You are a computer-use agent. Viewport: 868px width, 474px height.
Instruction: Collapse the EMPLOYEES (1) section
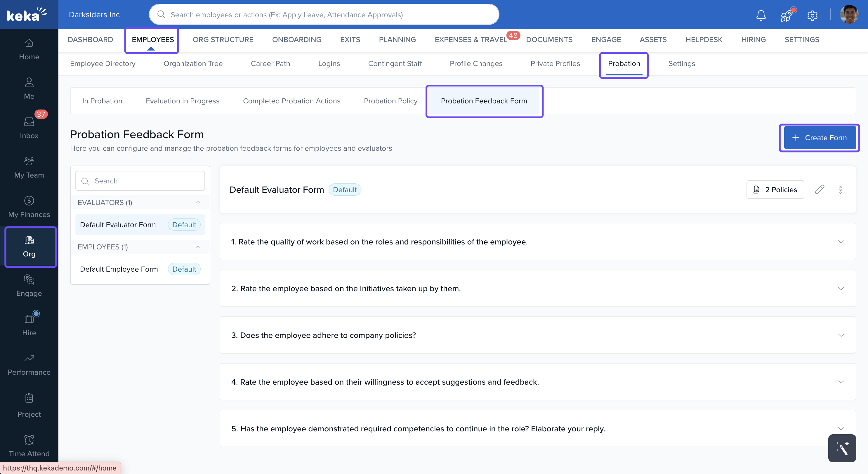(198, 247)
